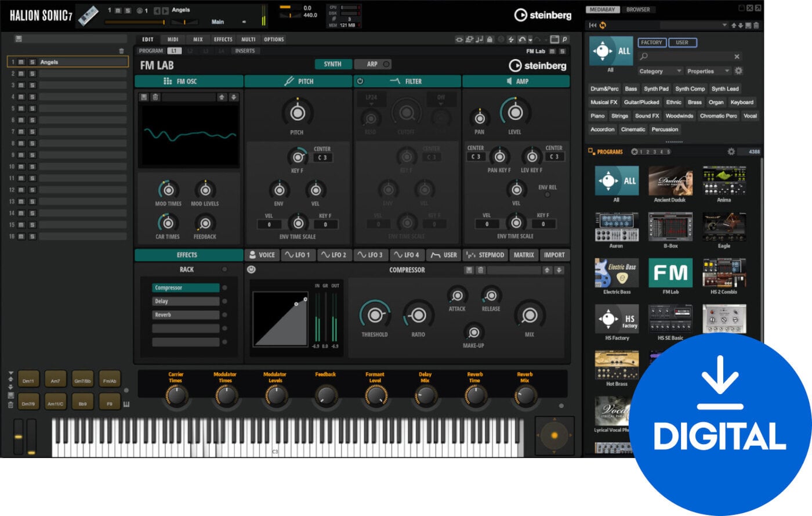Screen dimensions: 812x516
Task: Switch to the MIX tab
Action: [197, 39]
